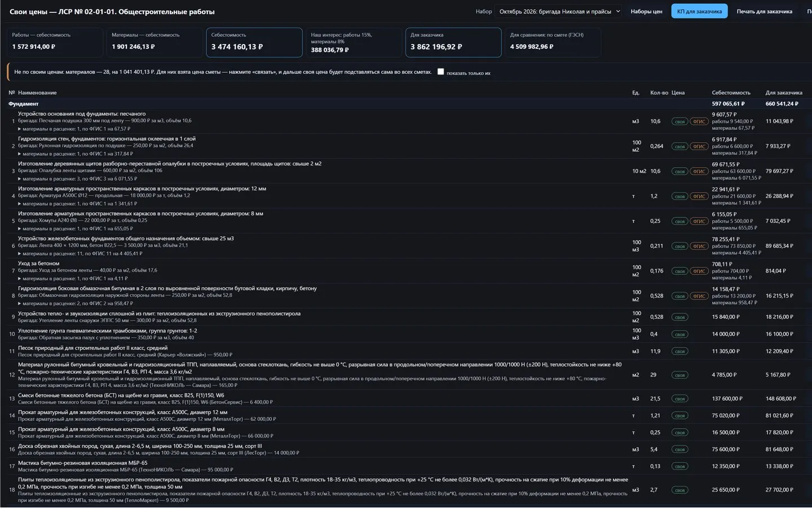Click the «Себестоимость» column header
This screenshot has width=812, height=508.
coord(731,93)
